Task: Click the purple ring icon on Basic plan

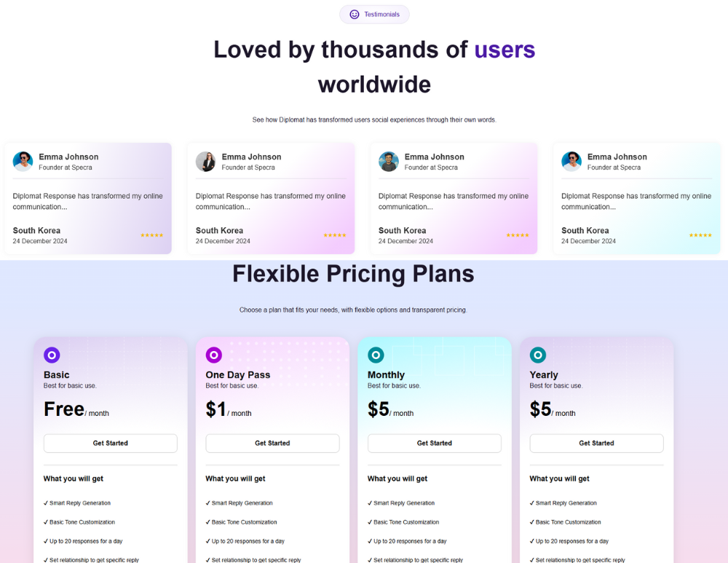Action: [x=52, y=355]
